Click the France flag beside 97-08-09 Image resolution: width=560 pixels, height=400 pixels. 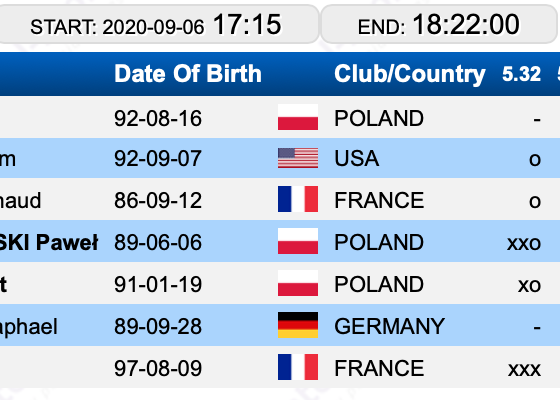(298, 367)
